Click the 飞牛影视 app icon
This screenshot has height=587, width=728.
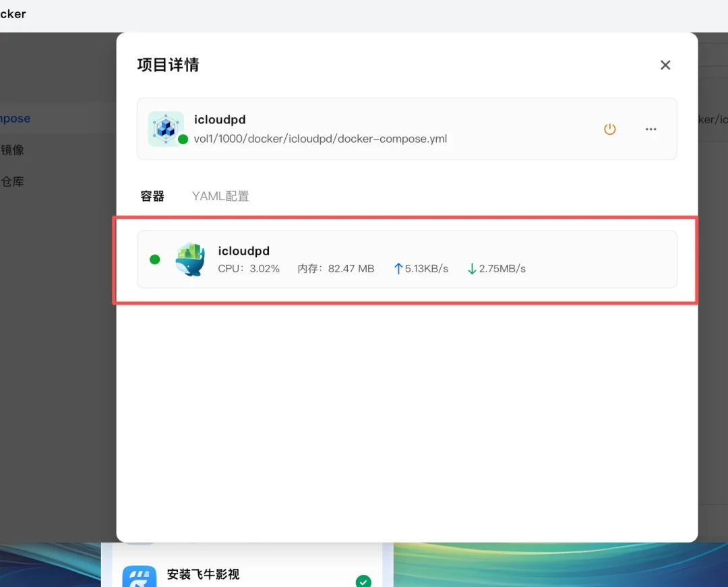pyautogui.click(x=140, y=576)
